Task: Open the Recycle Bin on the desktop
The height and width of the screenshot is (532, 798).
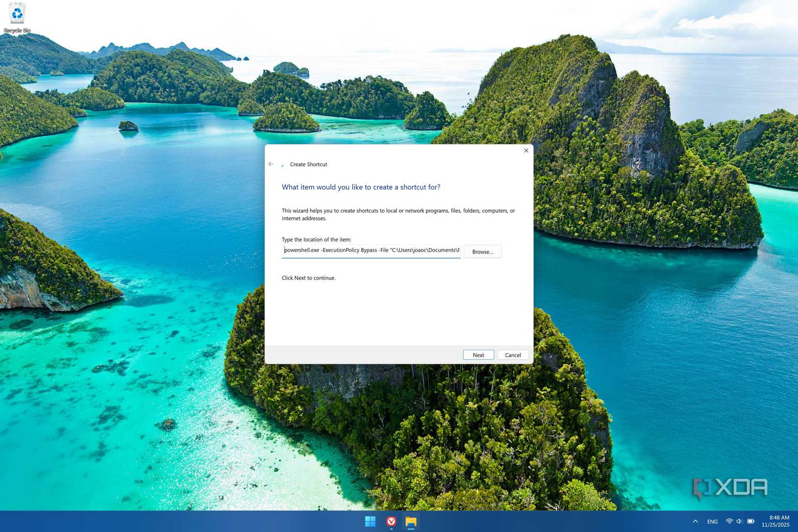Action: (x=17, y=15)
